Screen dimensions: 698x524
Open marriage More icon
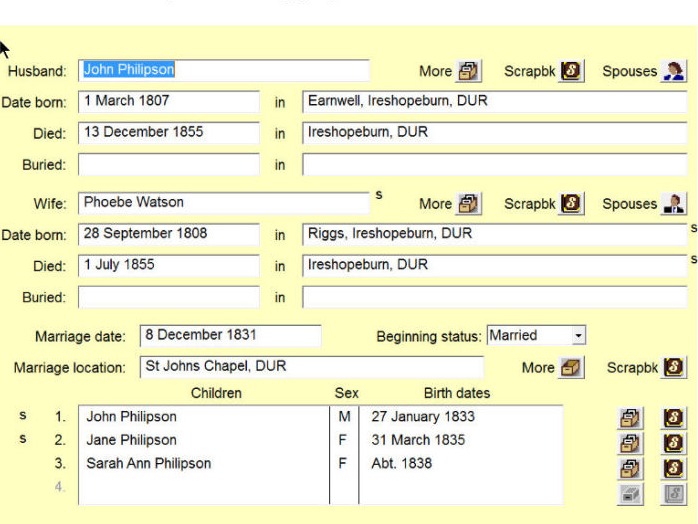[571, 368]
